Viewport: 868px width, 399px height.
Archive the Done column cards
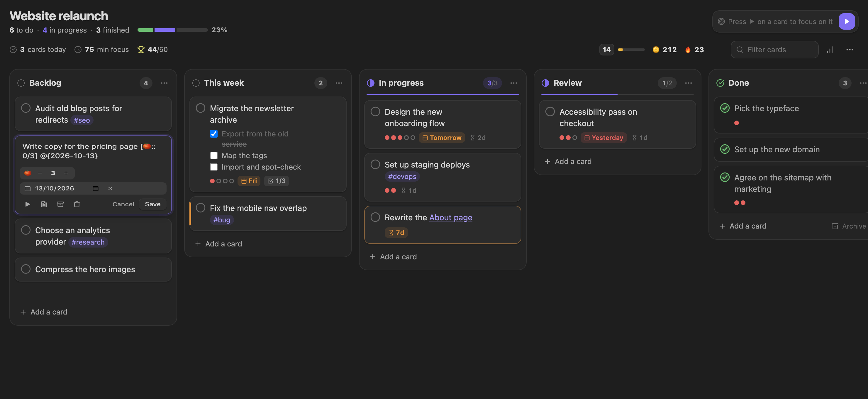(x=849, y=226)
